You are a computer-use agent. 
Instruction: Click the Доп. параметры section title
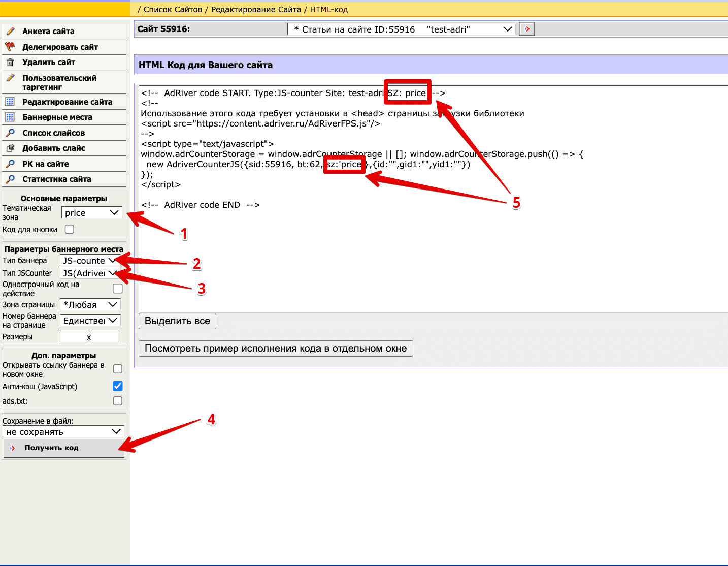coord(64,355)
